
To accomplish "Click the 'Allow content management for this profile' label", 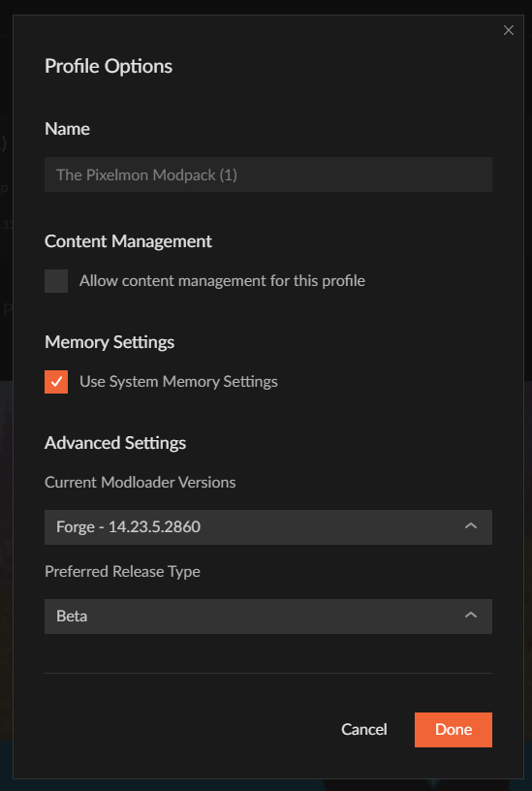I will click(x=222, y=281).
